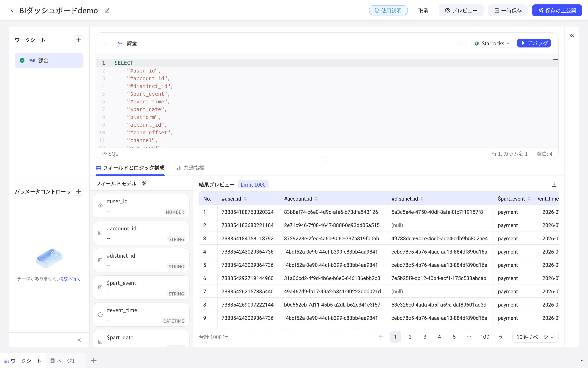Sort by $part_event column

click(529, 199)
